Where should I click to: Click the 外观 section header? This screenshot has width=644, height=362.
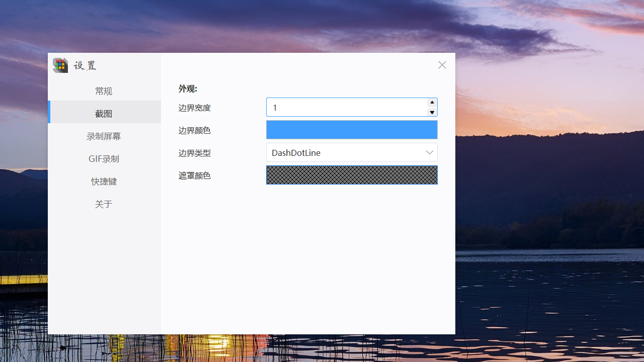pos(187,88)
